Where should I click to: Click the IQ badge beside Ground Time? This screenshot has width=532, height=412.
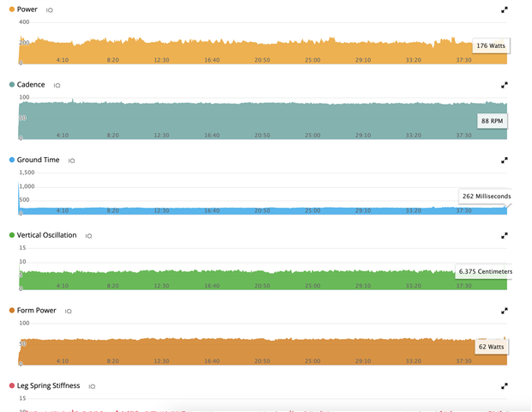pos(71,161)
